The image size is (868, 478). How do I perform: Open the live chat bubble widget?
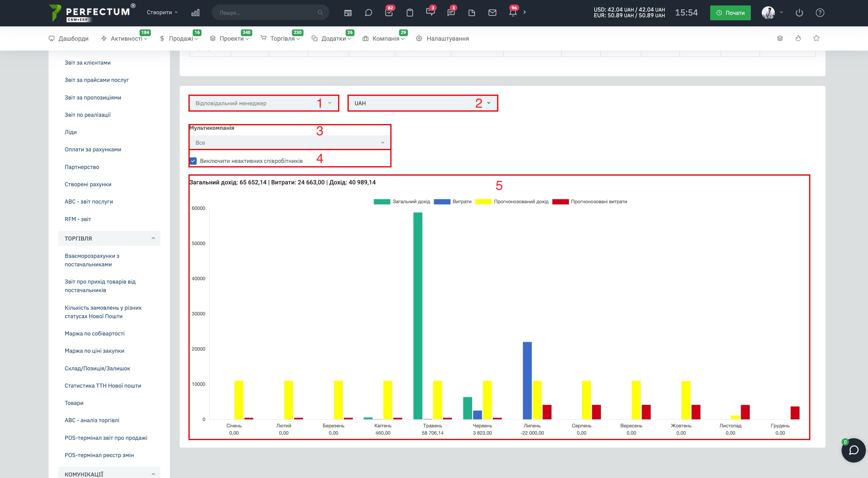click(853, 450)
